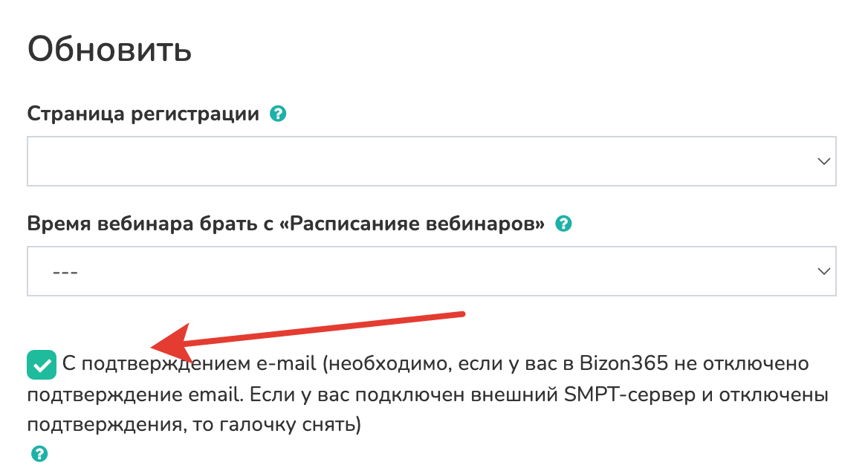Click the help icon below the e-mail confirmation text

[39, 454]
